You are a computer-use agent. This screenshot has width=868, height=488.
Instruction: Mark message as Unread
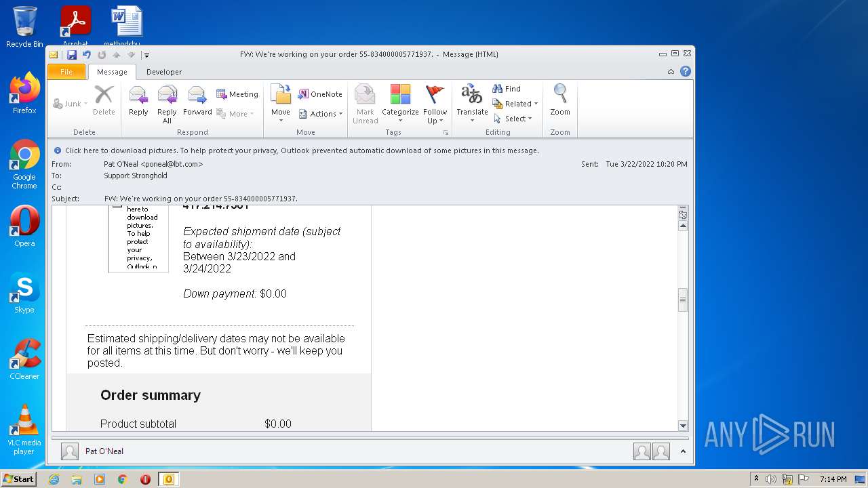(x=365, y=104)
